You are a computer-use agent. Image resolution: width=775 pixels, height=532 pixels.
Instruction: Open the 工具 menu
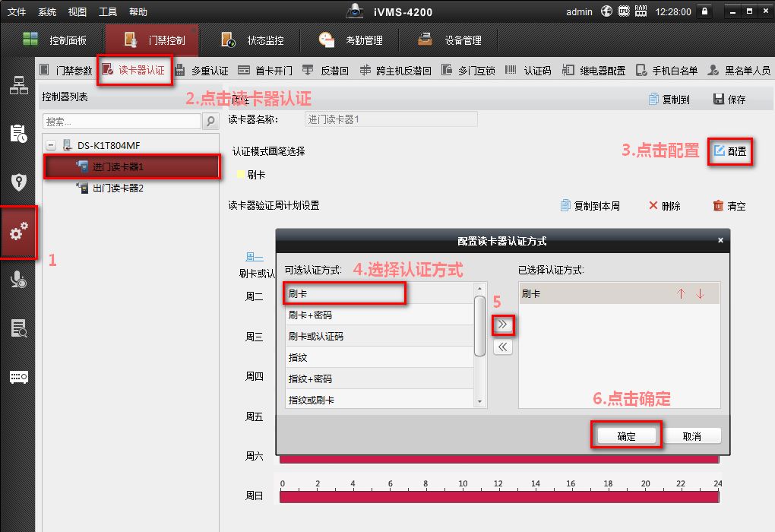point(107,11)
